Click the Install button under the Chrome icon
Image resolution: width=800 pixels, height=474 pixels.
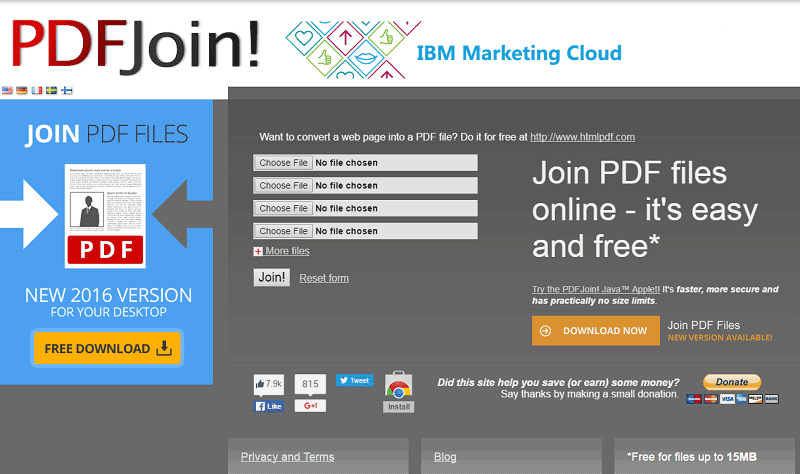[398, 407]
